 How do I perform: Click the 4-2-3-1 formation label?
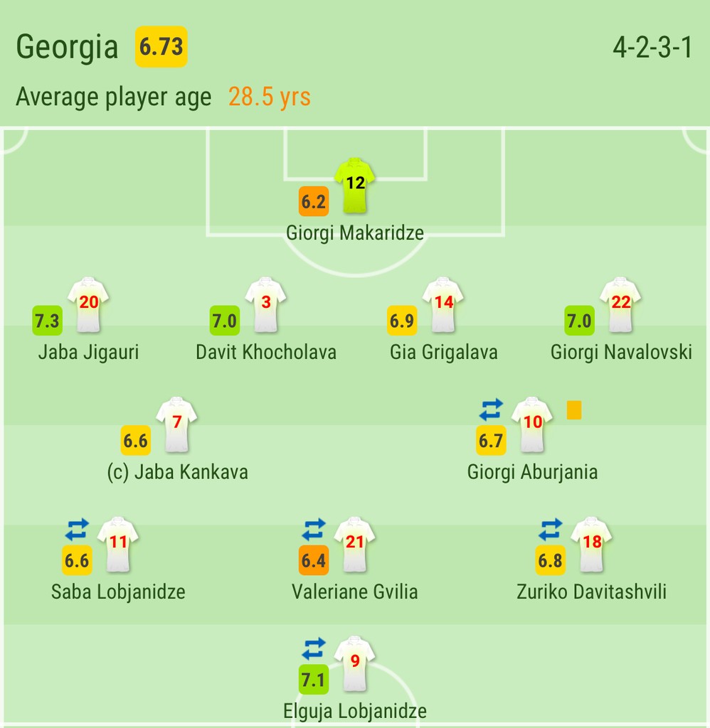[x=652, y=48]
